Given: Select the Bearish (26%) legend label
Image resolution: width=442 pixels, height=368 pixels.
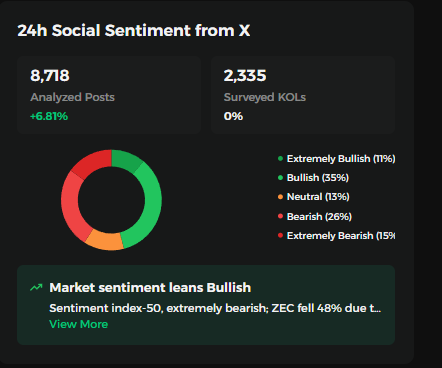Looking at the screenshot, I should tap(319, 216).
